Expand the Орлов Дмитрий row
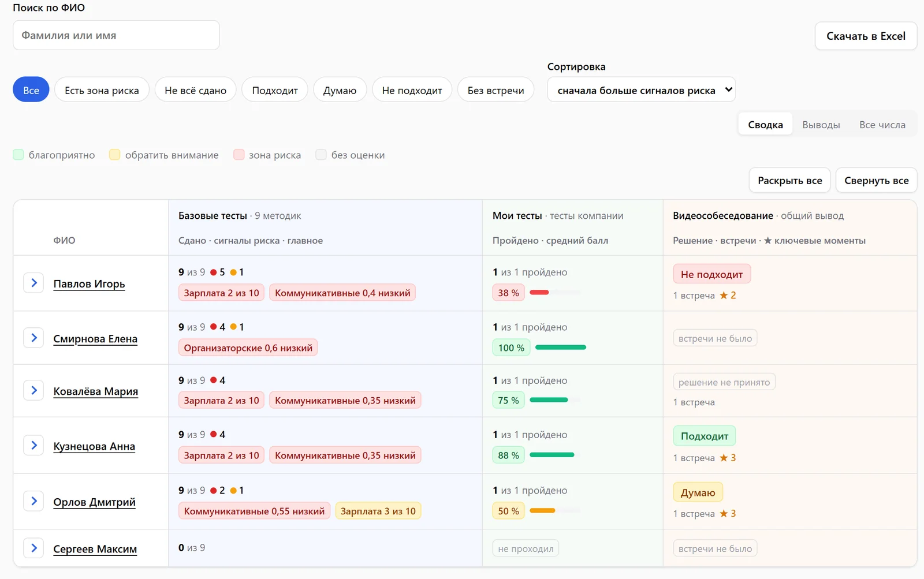924x579 pixels. click(x=33, y=501)
